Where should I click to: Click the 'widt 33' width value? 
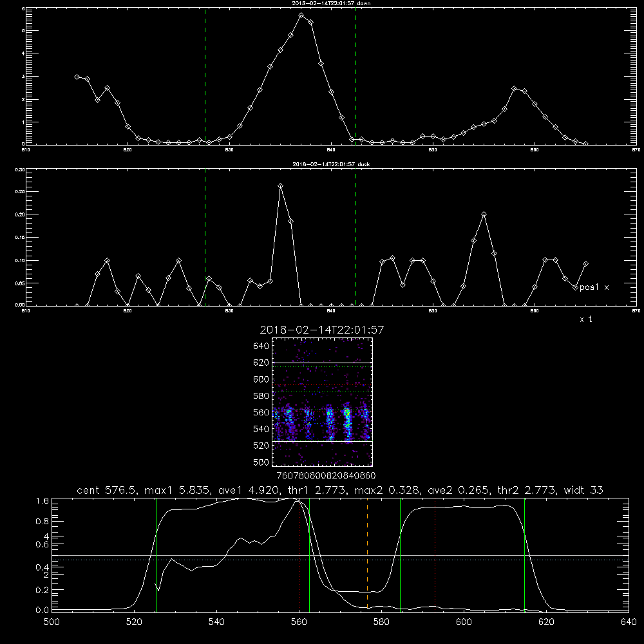(x=583, y=490)
